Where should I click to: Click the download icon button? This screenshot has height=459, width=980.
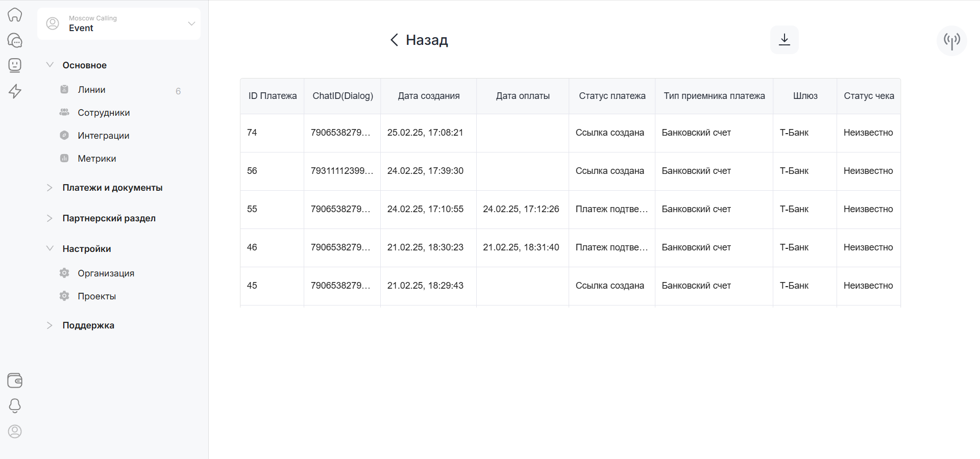pyautogui.click(x=784, y=40)
